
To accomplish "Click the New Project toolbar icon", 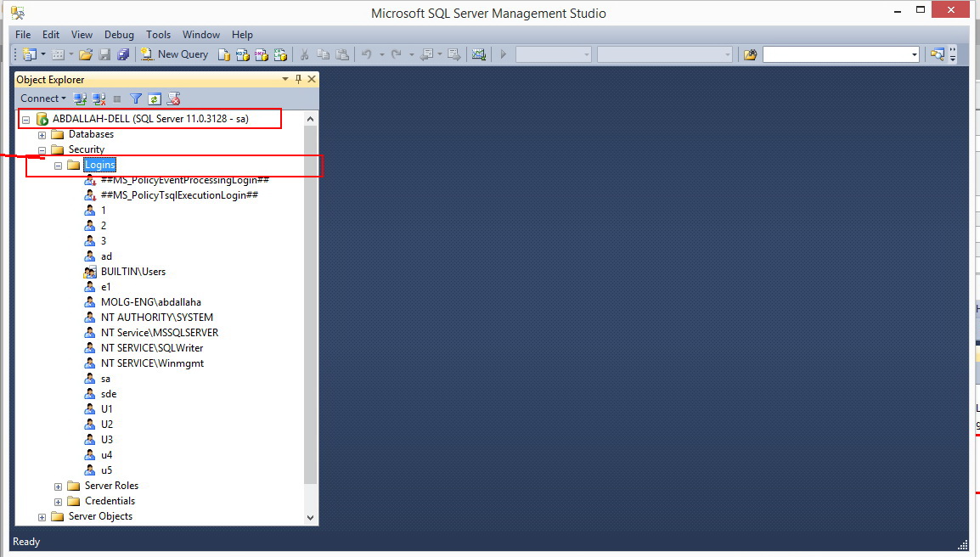I will (30, 54).
